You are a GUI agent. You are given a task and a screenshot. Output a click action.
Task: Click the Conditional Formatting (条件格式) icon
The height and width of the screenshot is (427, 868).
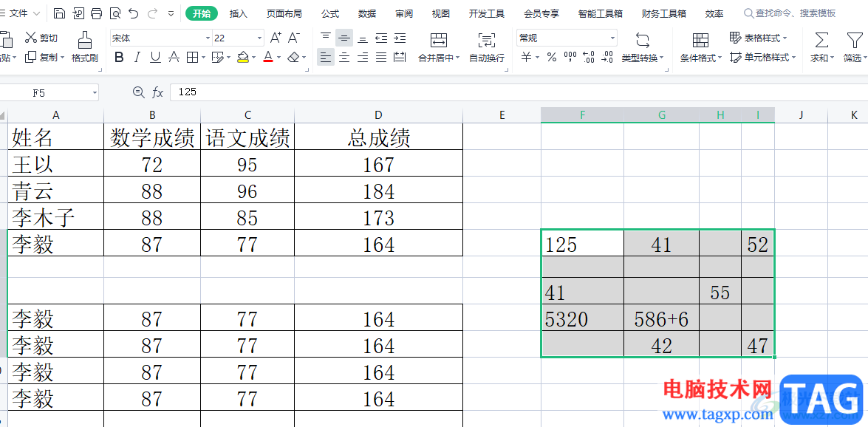[701, 40]
